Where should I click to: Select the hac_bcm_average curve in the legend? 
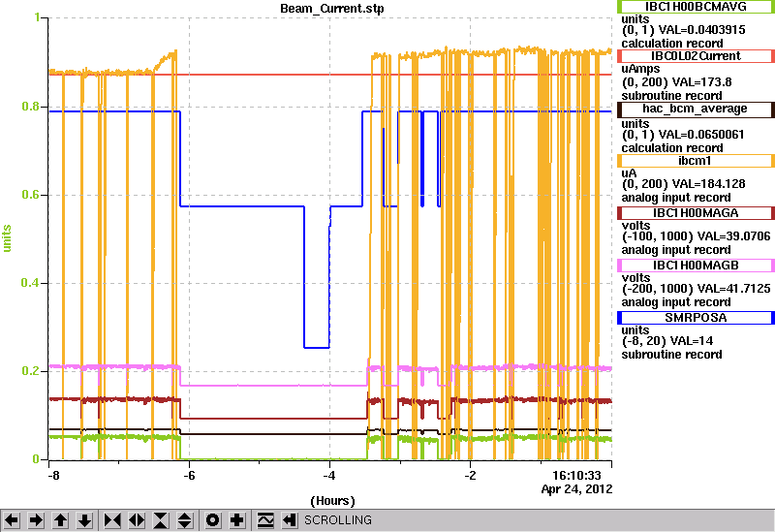pyautogui.click(x=695, y=110)
